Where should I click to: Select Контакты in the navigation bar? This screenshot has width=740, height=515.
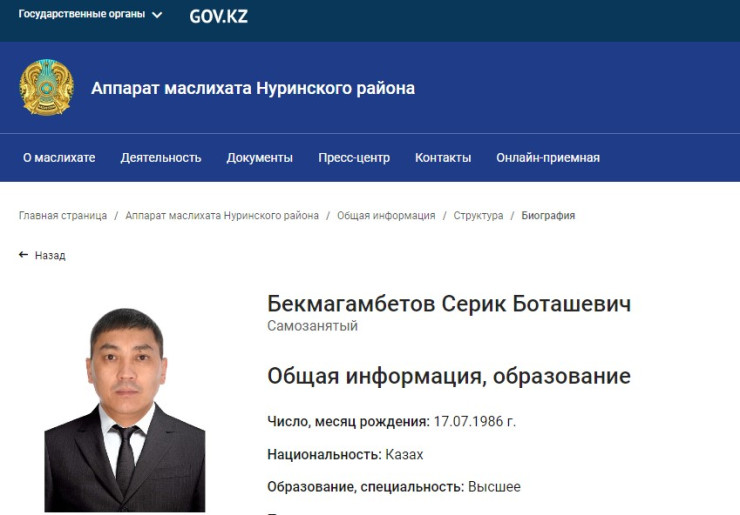coord(443,157)
